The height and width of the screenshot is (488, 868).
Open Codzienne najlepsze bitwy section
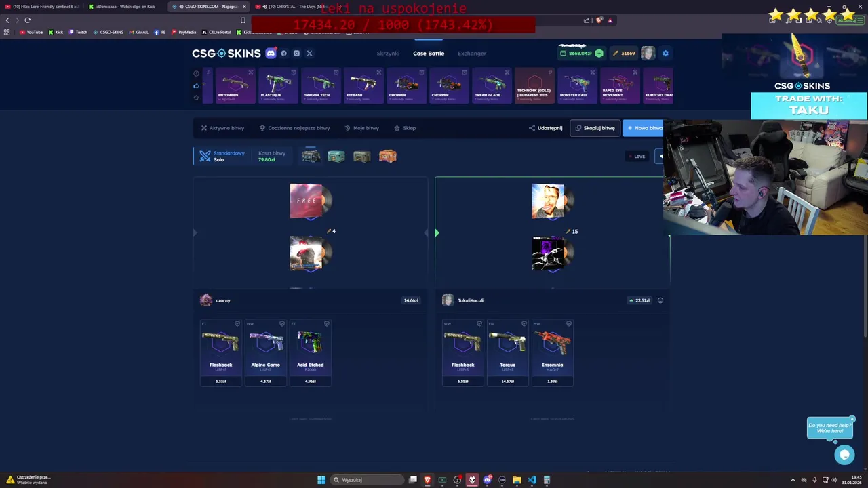pos(294,128)
